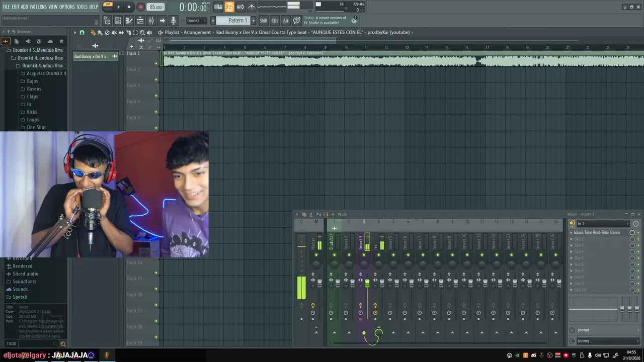Click the red Record button

pyautogui.click(x=140, y=7)
